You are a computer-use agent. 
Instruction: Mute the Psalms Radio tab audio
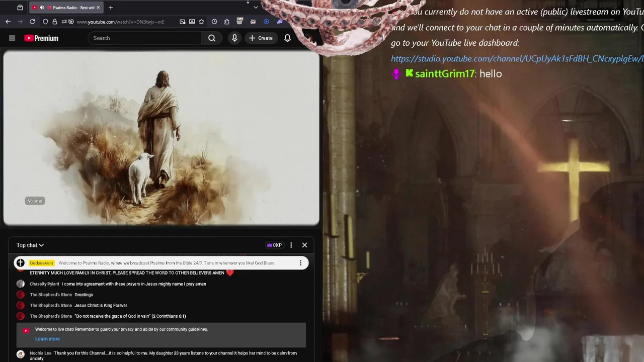click(x=42, y=8)
